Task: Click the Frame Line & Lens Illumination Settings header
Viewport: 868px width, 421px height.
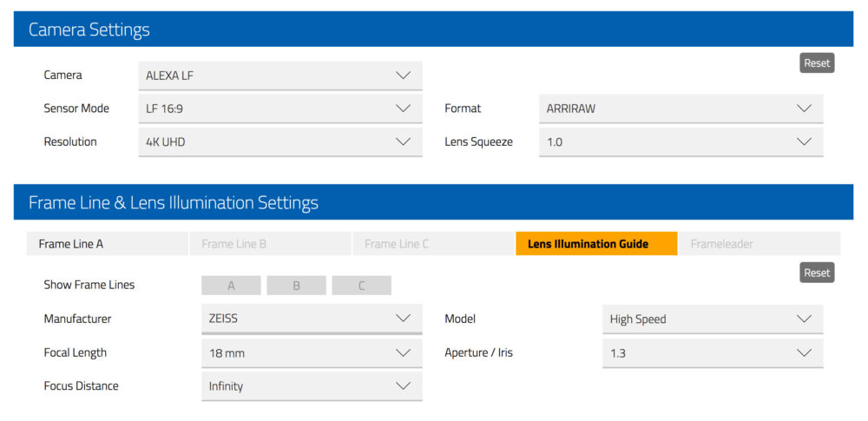Action: (433, 202)
